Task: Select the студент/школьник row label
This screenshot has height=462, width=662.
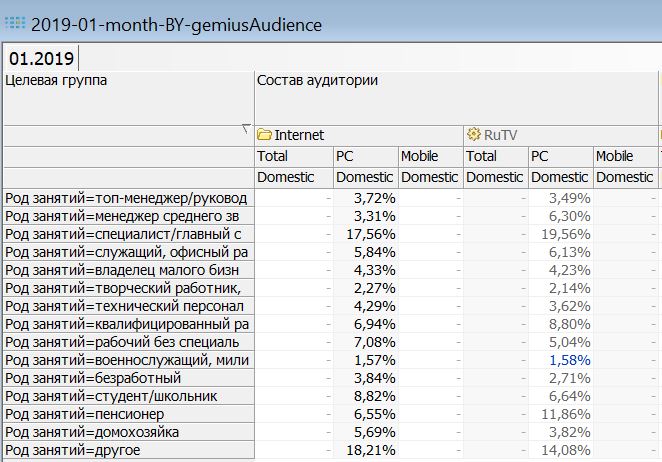Action: pos(128,396)
